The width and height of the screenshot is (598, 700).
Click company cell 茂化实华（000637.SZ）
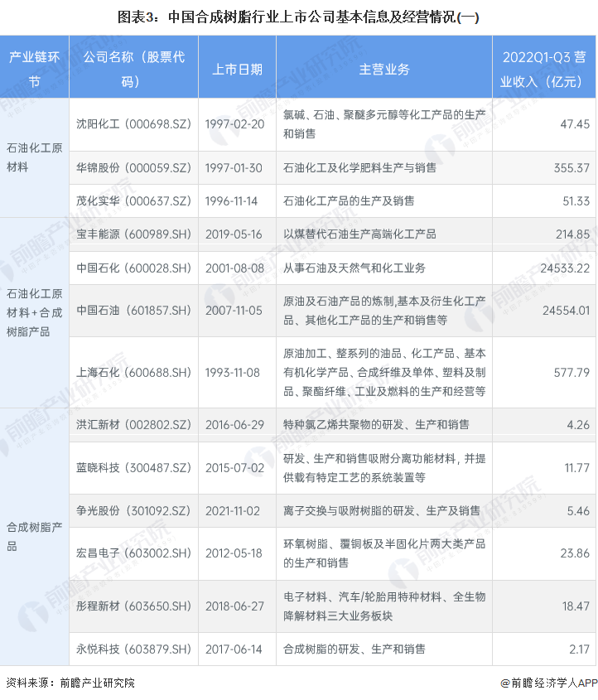133,201
